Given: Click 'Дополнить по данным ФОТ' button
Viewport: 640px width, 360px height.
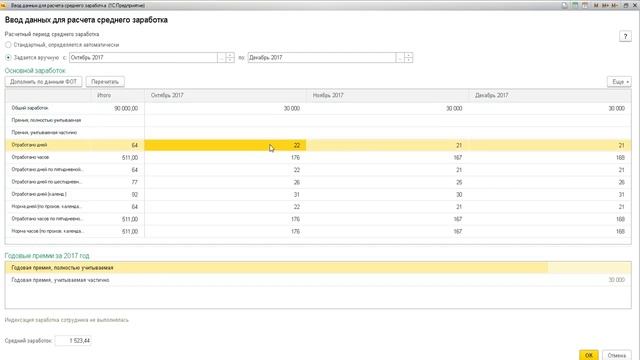Looking at the screenshot, I should point(43,82).
